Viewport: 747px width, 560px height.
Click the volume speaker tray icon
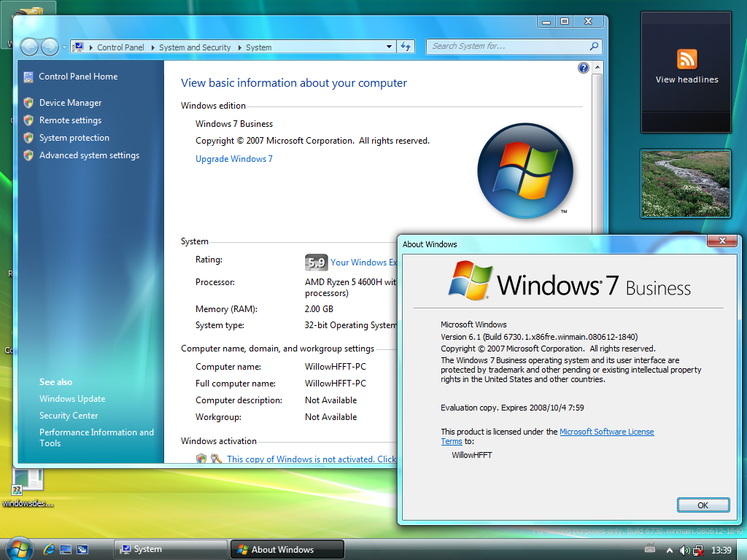click(684, 551)
